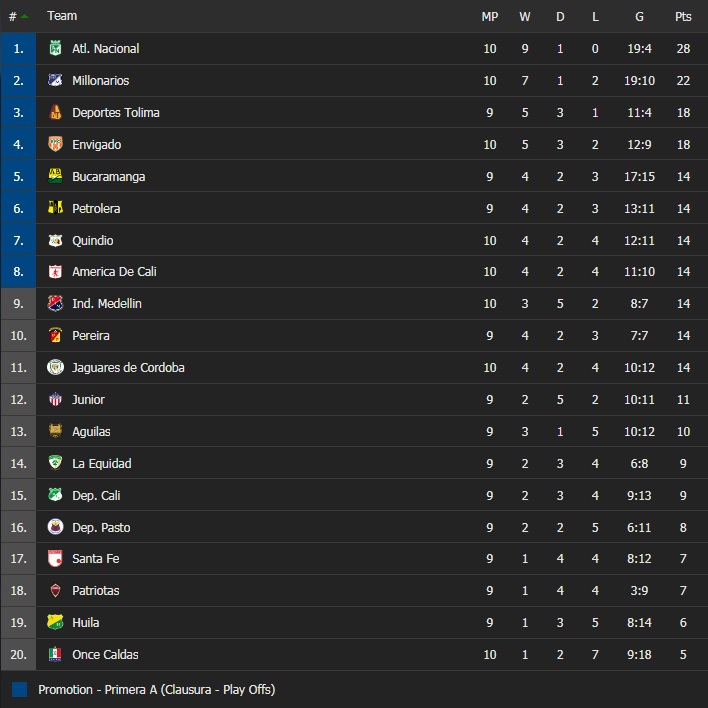The height and width of the screenshot is (708, 708).
Task: Click the Millonarios team logo
Action: click(56, 80)
